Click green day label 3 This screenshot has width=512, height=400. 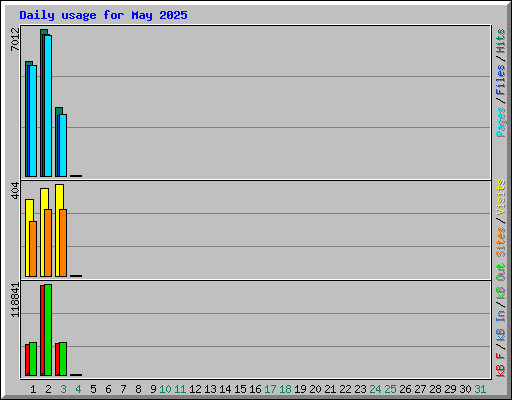(x=63, y=389)
